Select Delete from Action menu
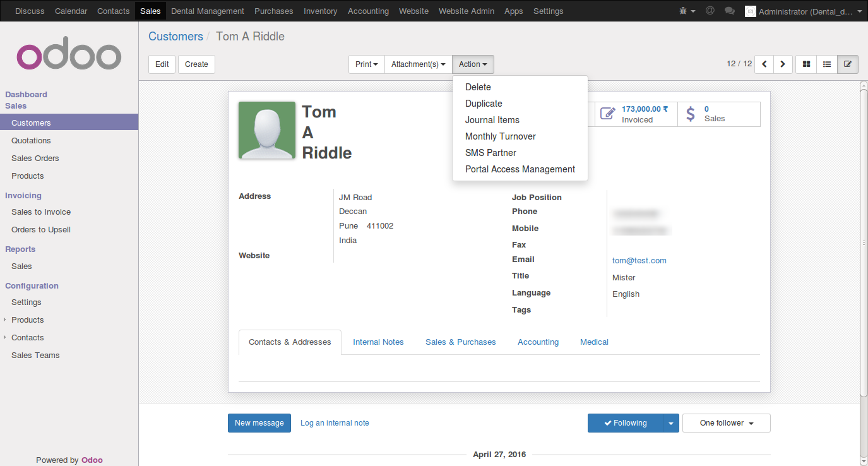Image resolution: width=868 pixels, height=466 pixels. click(520, 87)
